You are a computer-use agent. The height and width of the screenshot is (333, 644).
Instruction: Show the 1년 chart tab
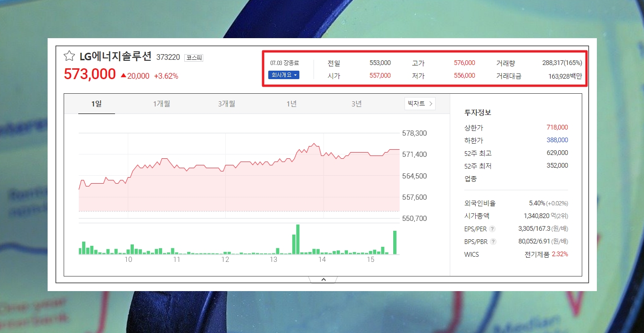(292, 104)
